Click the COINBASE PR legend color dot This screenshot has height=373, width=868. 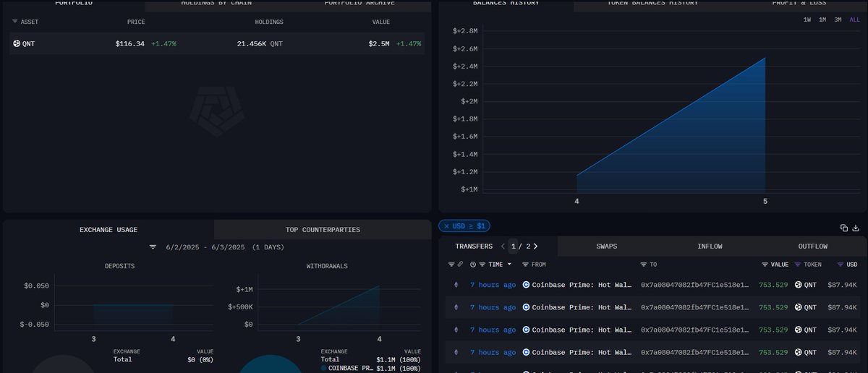(323, 368)
